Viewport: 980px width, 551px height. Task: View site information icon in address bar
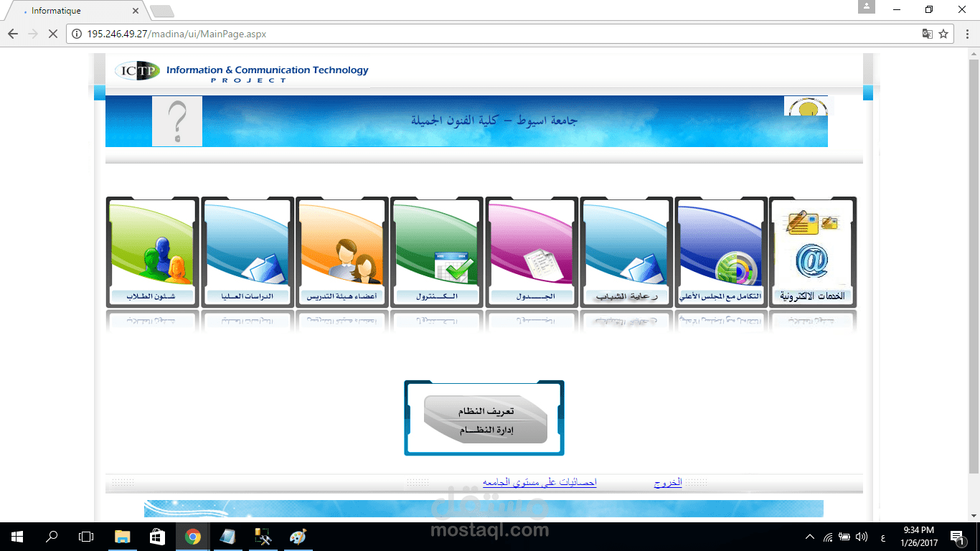pyautogui.click(x=76, y=34)
